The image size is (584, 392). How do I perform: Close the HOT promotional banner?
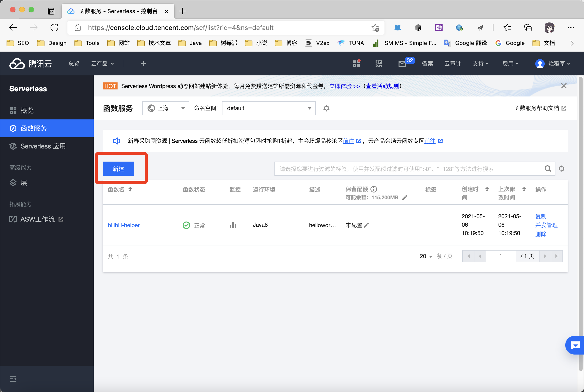click(x=564, y=86)
